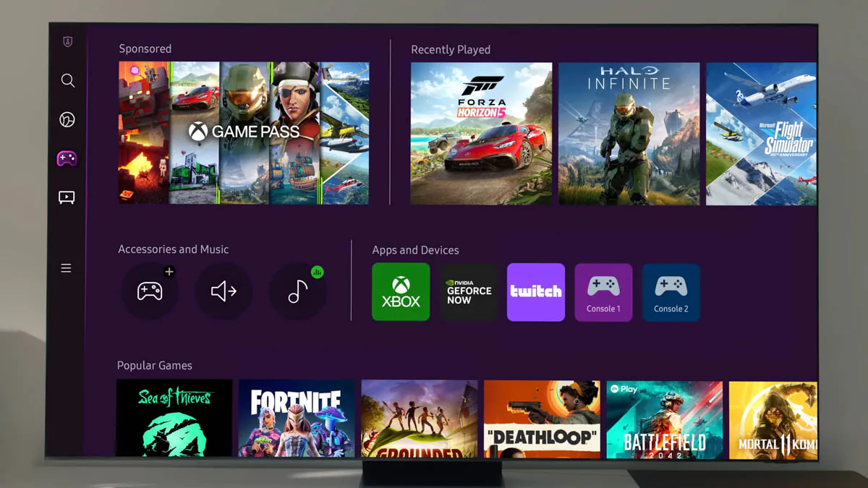Open Search from the sidebar
868x488 pixels.
67,80
